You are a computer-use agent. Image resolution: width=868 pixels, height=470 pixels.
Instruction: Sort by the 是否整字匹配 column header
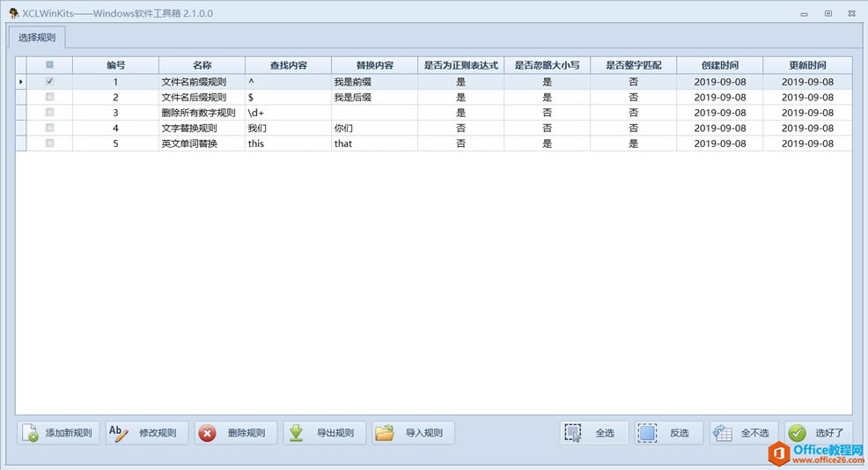coord(634,65)
